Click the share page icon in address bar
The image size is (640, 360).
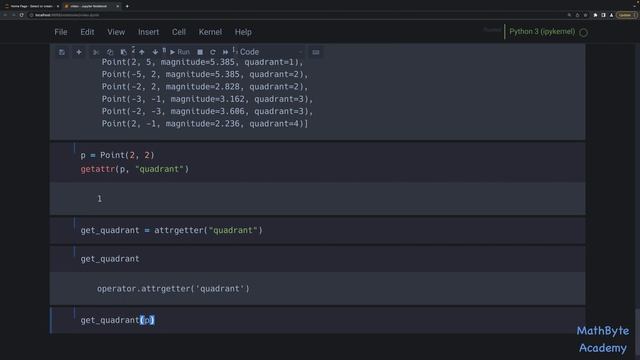pos(577,15)
